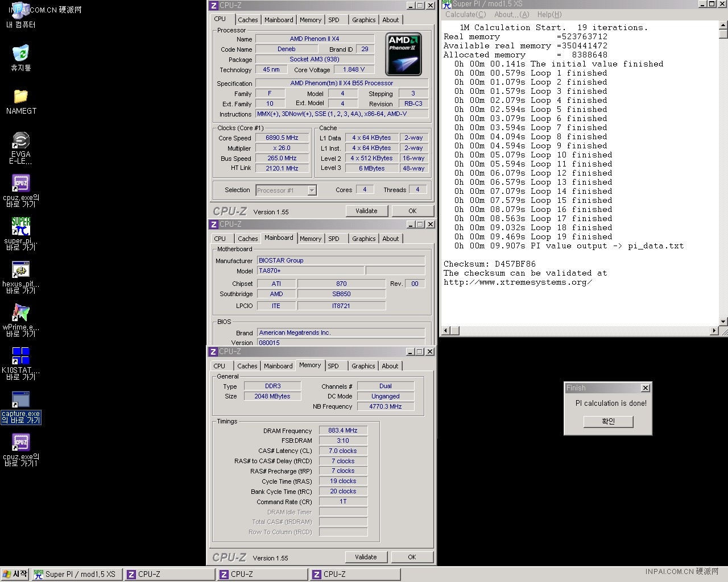
Task: Open Calculate menu in Super PI
Action: pos(465,15)
